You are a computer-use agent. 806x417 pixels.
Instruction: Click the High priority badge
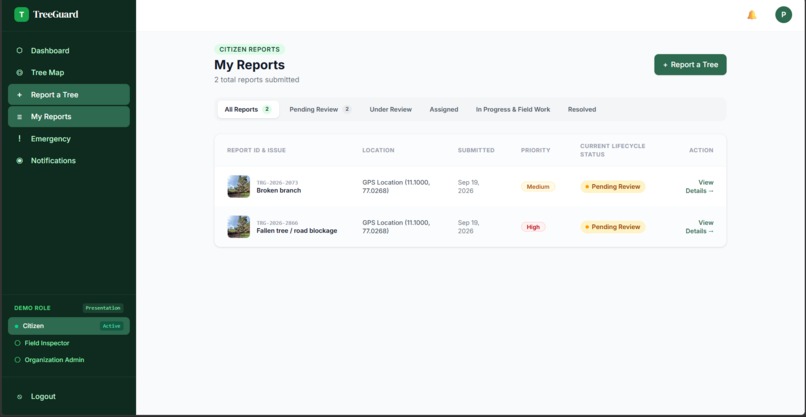click(x=533, y=227)
